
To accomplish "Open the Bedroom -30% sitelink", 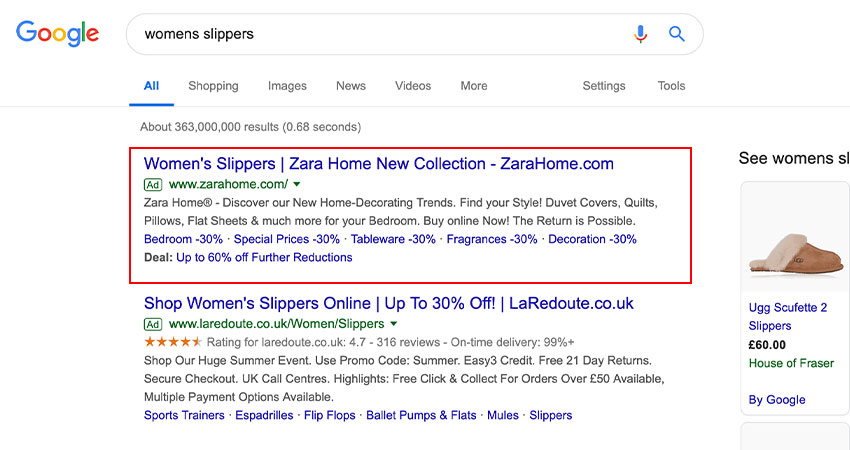I will (183, 239).
